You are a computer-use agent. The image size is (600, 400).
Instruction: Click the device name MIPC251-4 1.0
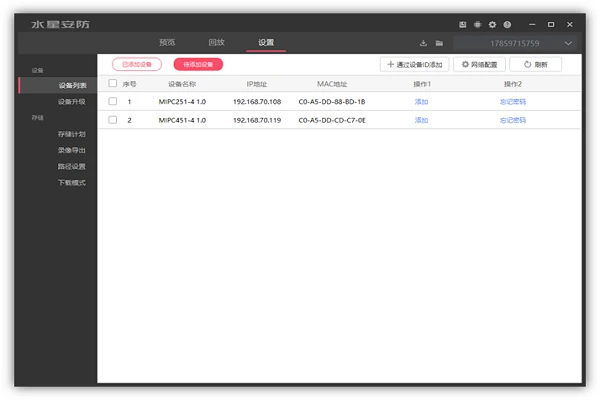tap(182, 102)
